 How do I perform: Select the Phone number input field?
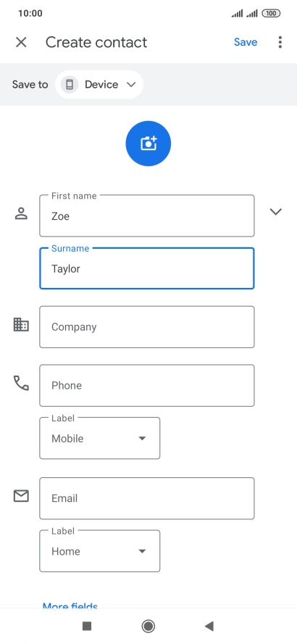tap(147, 385)
